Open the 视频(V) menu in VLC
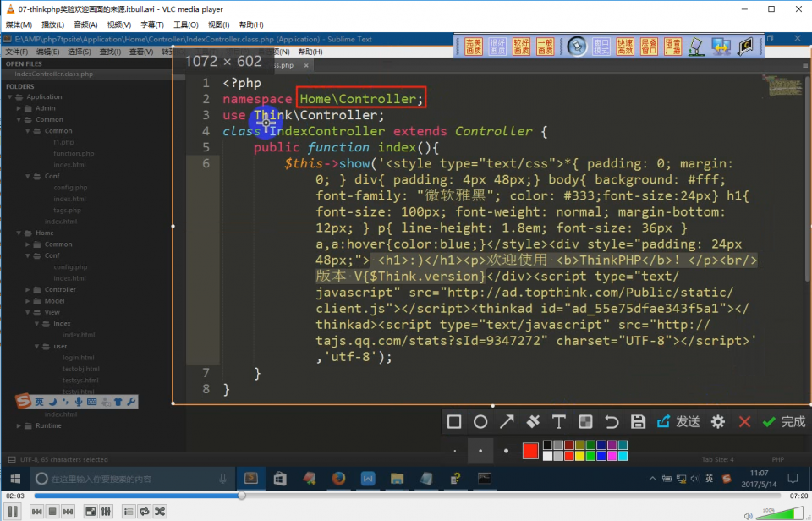 [119, 25]
